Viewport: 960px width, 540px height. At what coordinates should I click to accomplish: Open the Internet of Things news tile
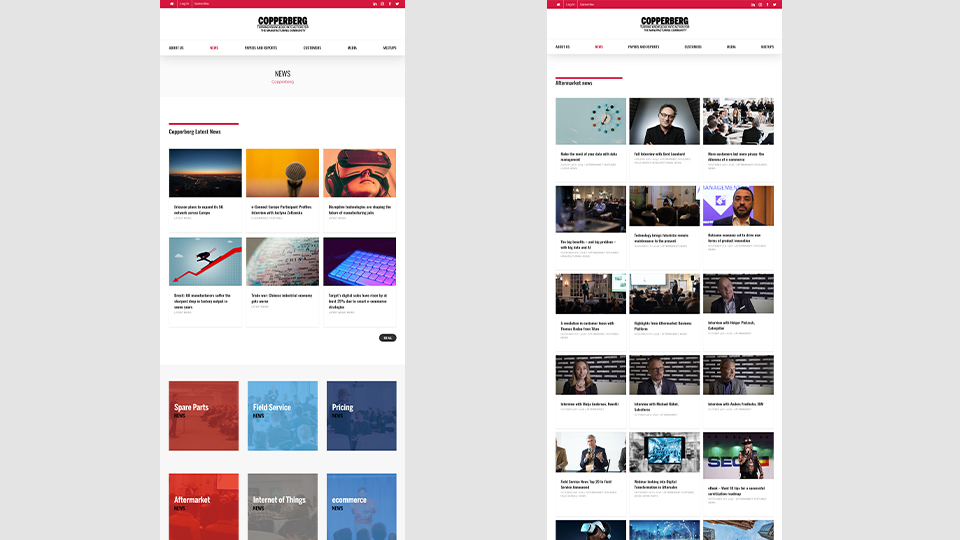point(283,506)
